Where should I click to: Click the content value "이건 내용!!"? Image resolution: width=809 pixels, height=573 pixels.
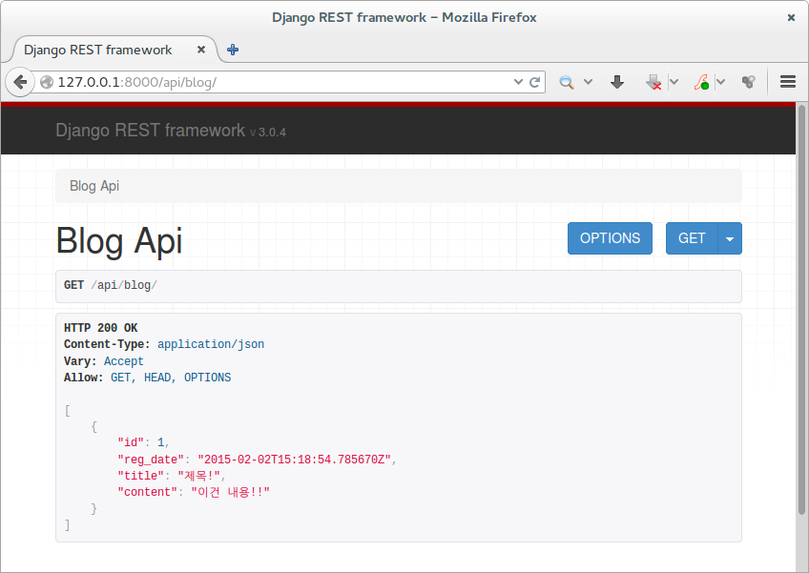230,492
